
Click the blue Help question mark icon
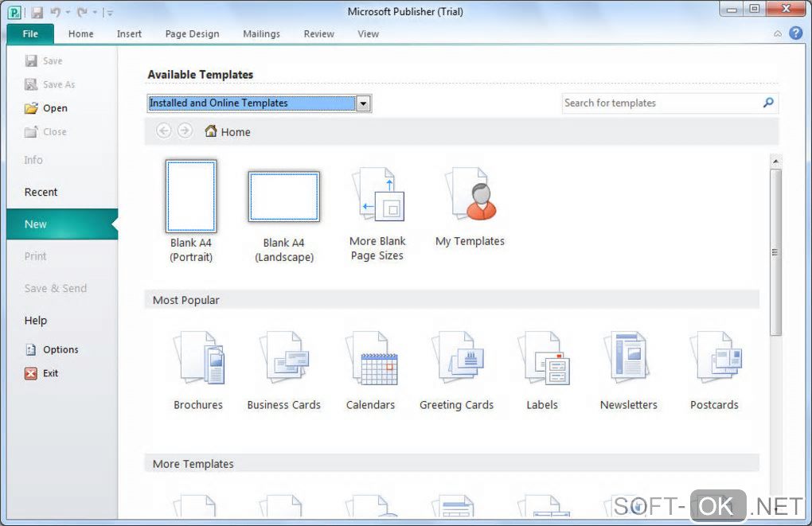click(795, 33)
